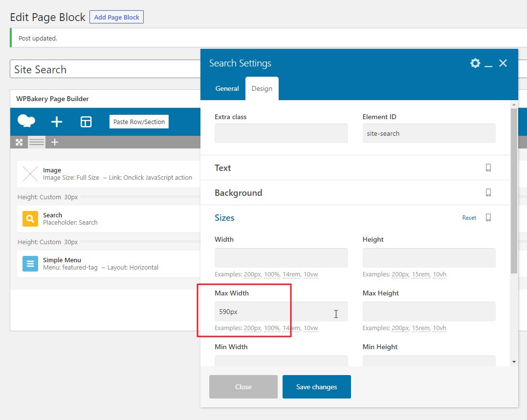Screen dimensions: 527x420
Task: Click the Max Height input field
Action: [429, 312]
